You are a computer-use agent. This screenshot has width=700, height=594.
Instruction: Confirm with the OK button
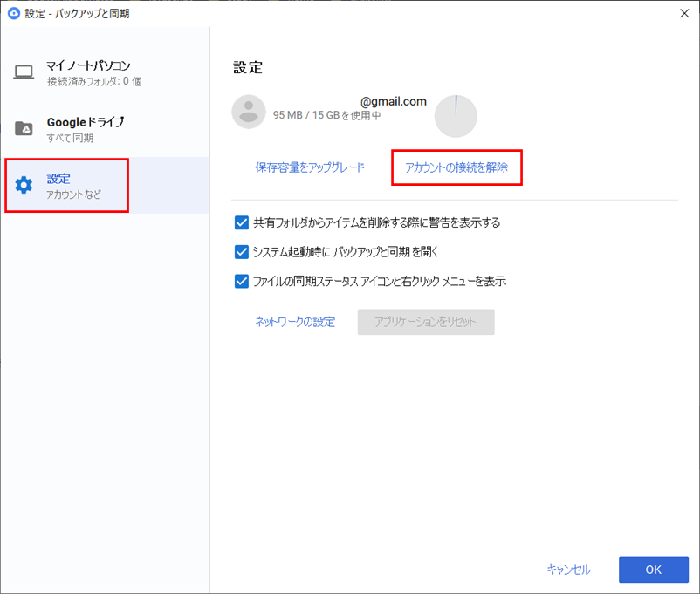click(x=654, y=570)
